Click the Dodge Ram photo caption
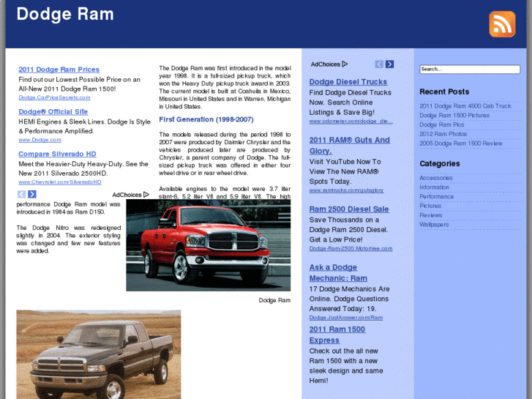532x399 pixels. click(274, 300)
